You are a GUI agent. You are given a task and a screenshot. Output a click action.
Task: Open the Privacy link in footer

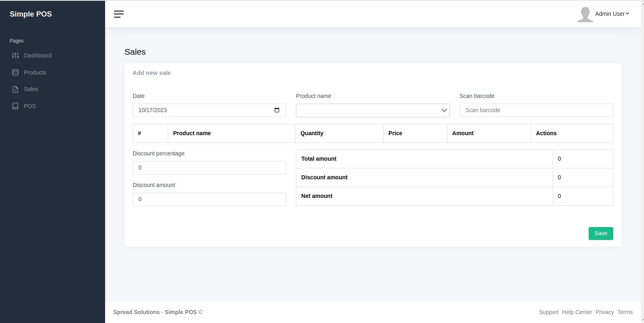coord(604,312)
